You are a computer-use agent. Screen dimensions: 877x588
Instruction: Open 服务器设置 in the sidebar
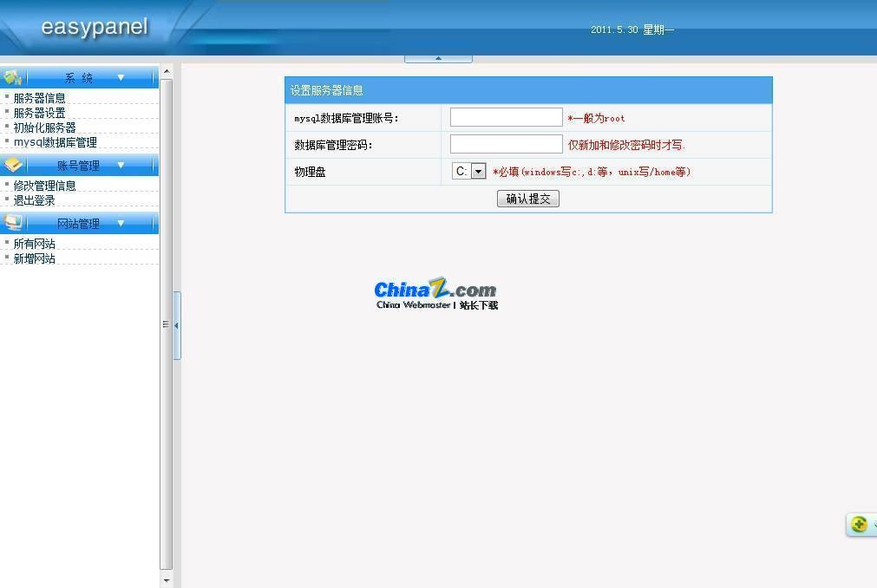click(39, 113)
